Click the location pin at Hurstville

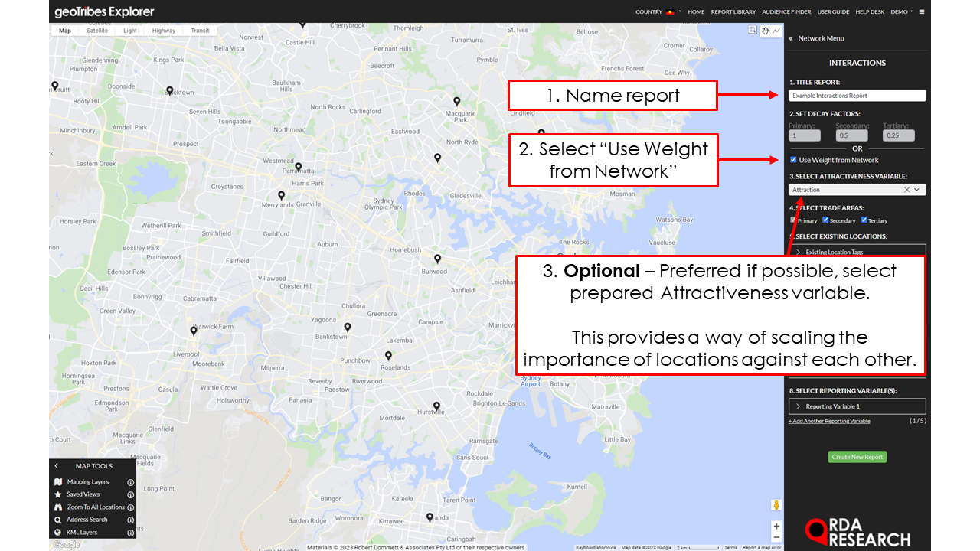pyautogui.click(x=436, y=406)
